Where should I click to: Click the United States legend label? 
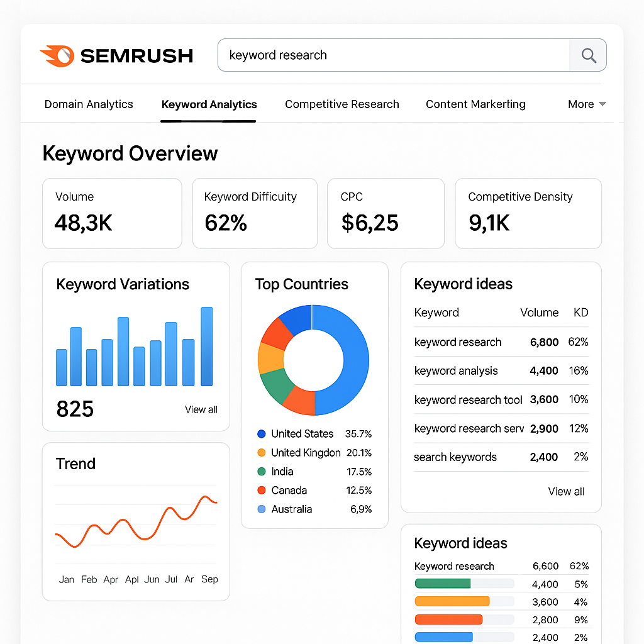[303, 434]
